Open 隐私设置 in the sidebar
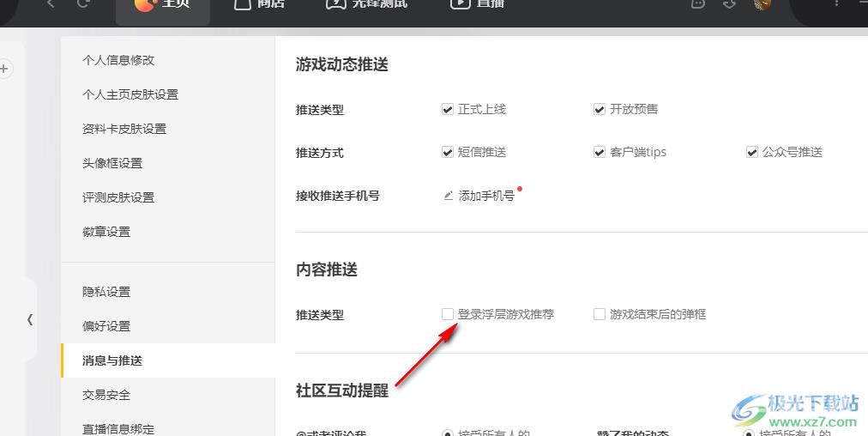This screenshot has height=436, width=868. tap(106, 292)
